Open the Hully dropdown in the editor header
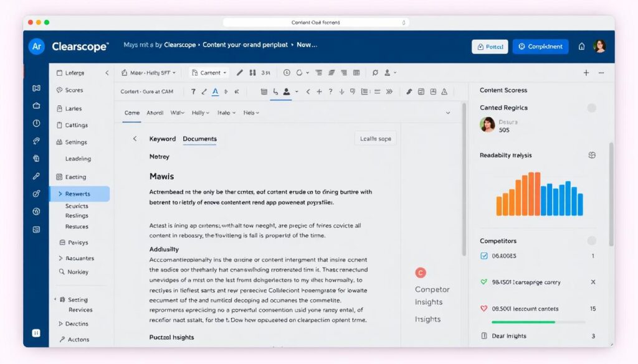 click(x=201, y=113)
